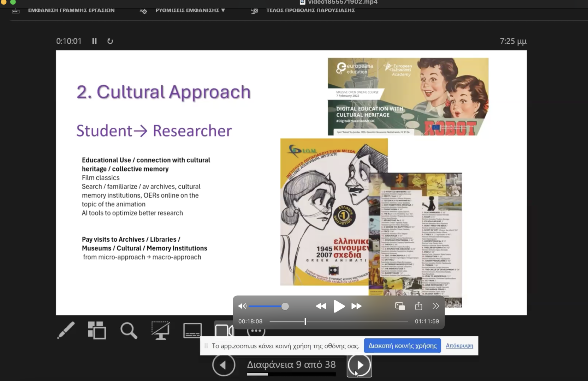Click the video1855571902.mp4 window title

(x=343, y=2)
